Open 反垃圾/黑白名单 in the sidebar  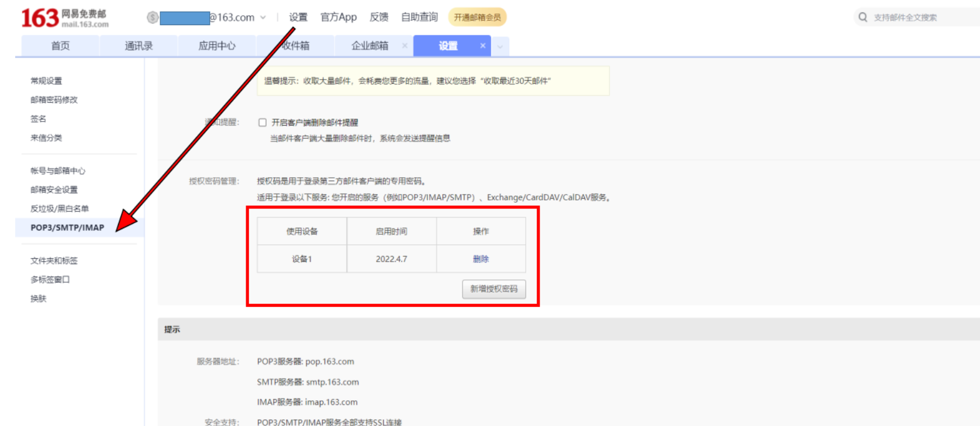click(60, 209)
